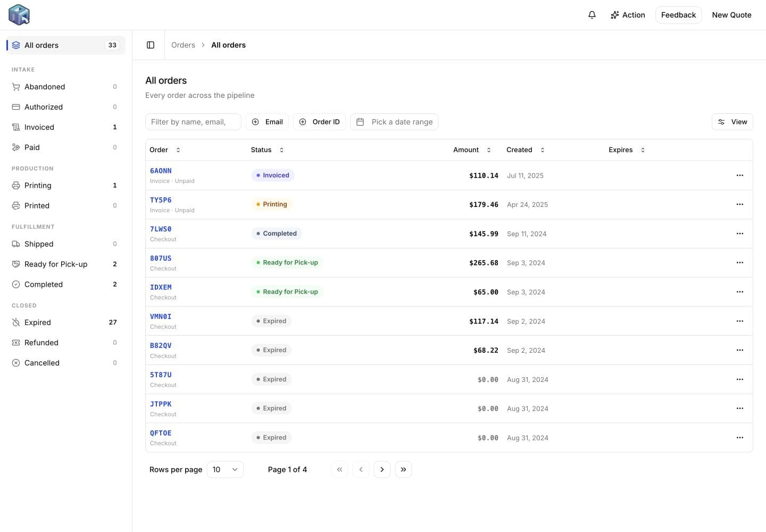Open row actions for IDXEM

pos(740,292)
